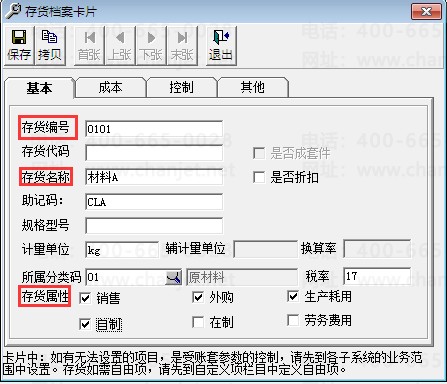This screenshot has width=447, height=384.
Task: Click the wrench icon in title bar
Action: [13, 11]
